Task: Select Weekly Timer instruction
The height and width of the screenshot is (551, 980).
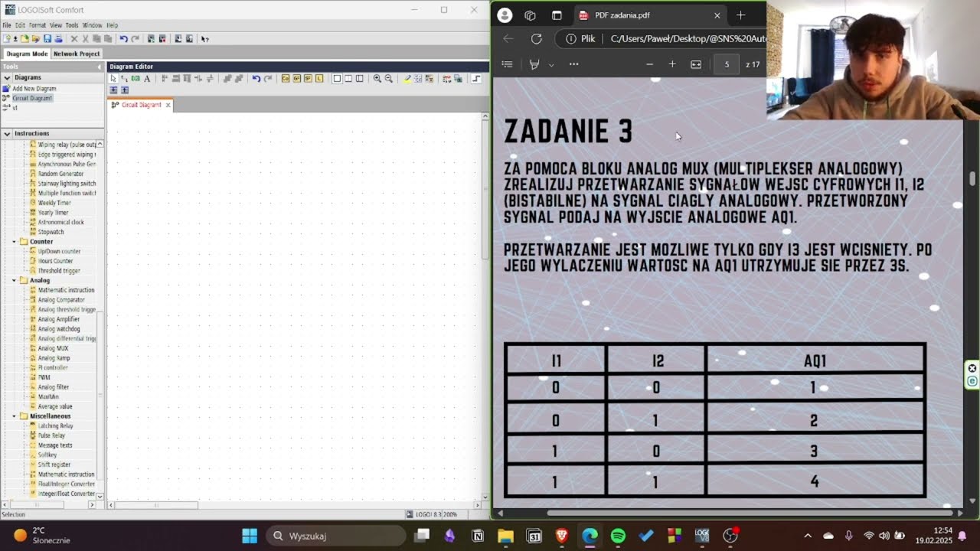Action: point(54,203)
